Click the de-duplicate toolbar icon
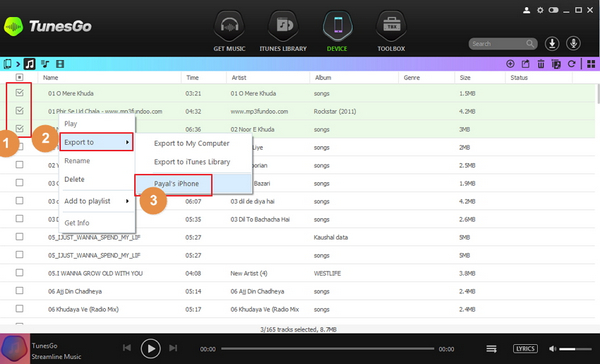 556,64
